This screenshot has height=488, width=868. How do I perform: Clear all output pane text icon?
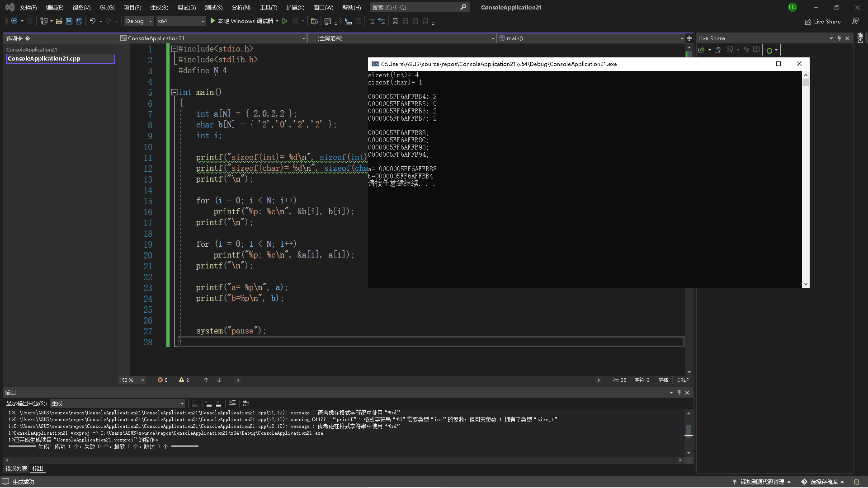pos(232,404)
